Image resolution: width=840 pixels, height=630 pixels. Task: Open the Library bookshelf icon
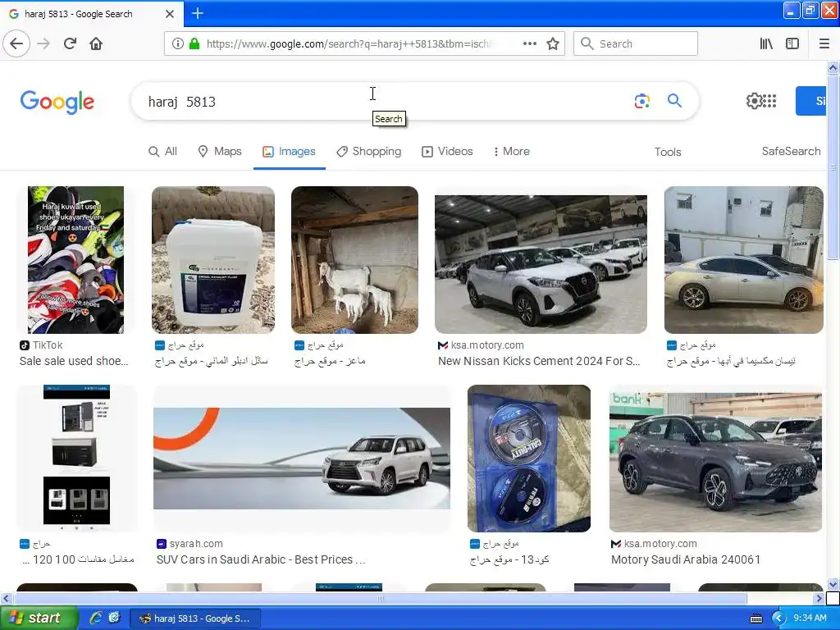(x=766, y=43)
